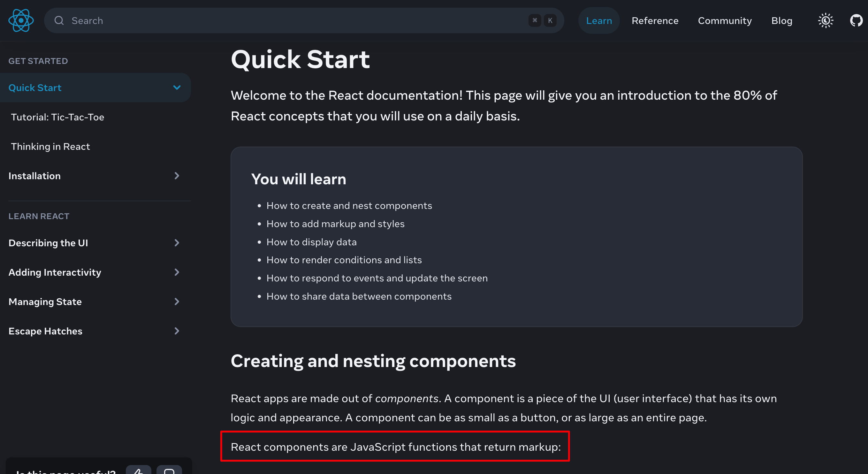Screen dimensions: 868x474
Task: Expand the Installation chevron
Action: coord(177,176)
